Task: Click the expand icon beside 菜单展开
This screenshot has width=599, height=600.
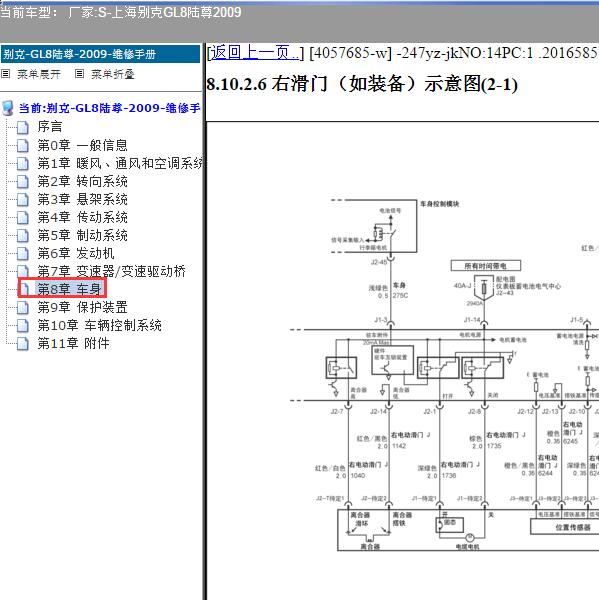Action: pos(6,73)
